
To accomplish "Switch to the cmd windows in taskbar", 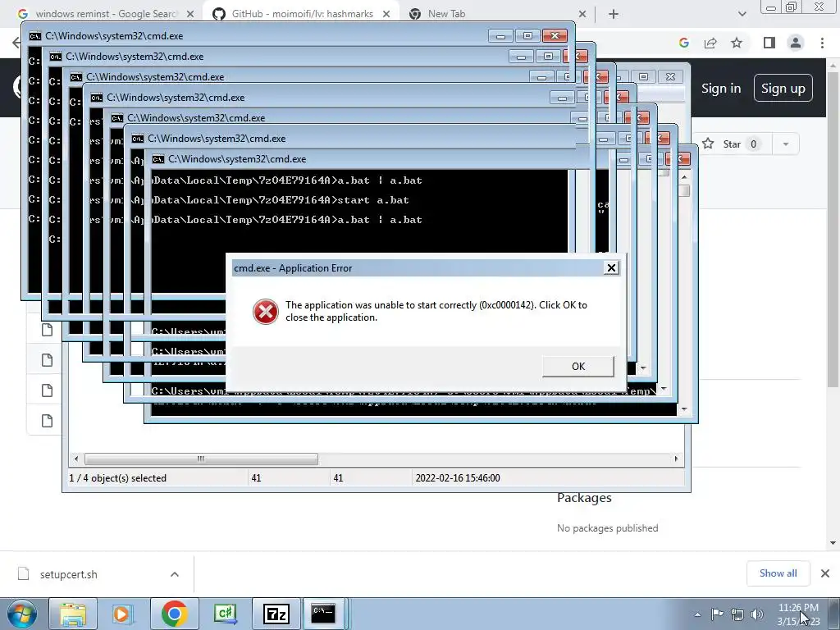I will pyautogui.click(x=325, y=614).
